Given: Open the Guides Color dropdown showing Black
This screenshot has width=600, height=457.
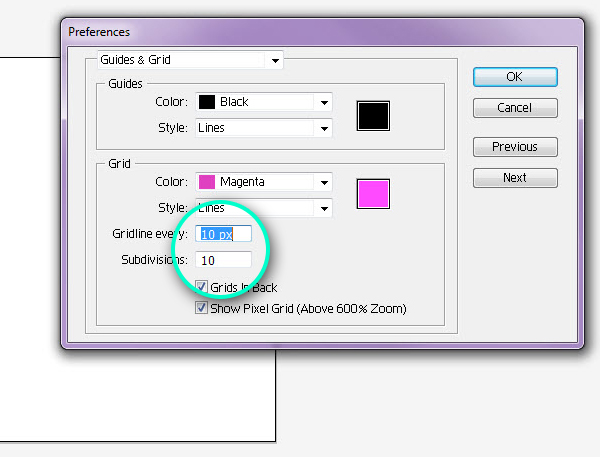Looking at the screenshot, I should point(264,102).
